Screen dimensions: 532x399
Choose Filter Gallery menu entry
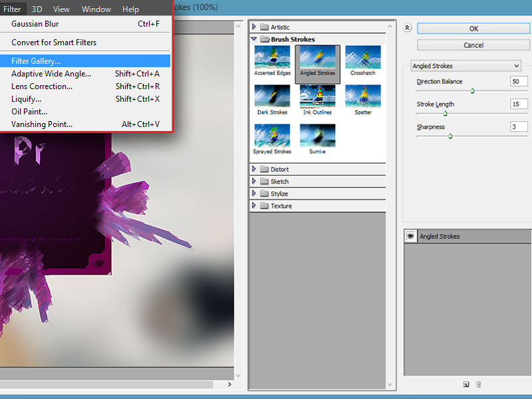(x=86, y=61)
